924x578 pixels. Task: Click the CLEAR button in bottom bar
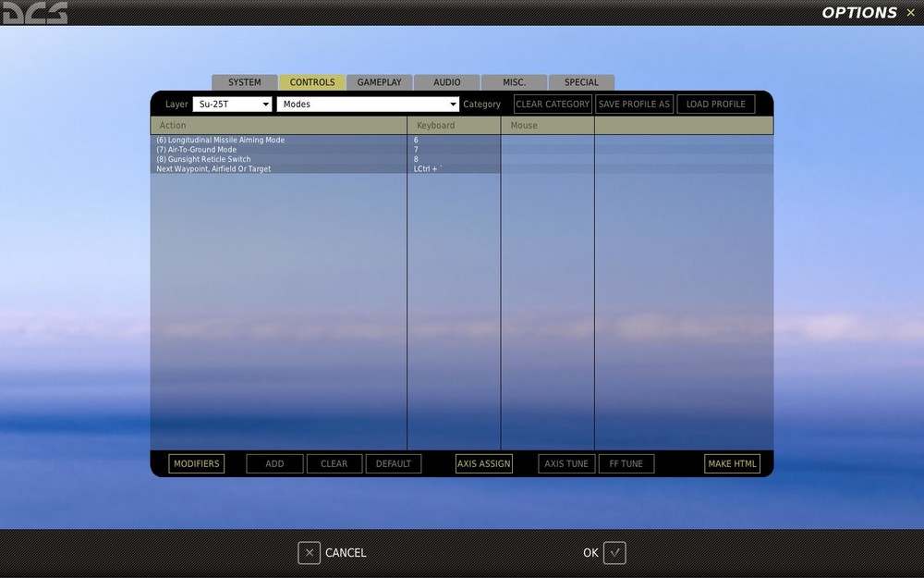334,463
